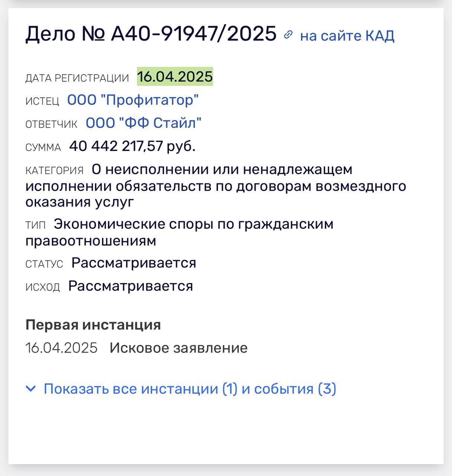
Task: Open plaintiff ООО "Профитатор" link
Action: pos(133,100)
